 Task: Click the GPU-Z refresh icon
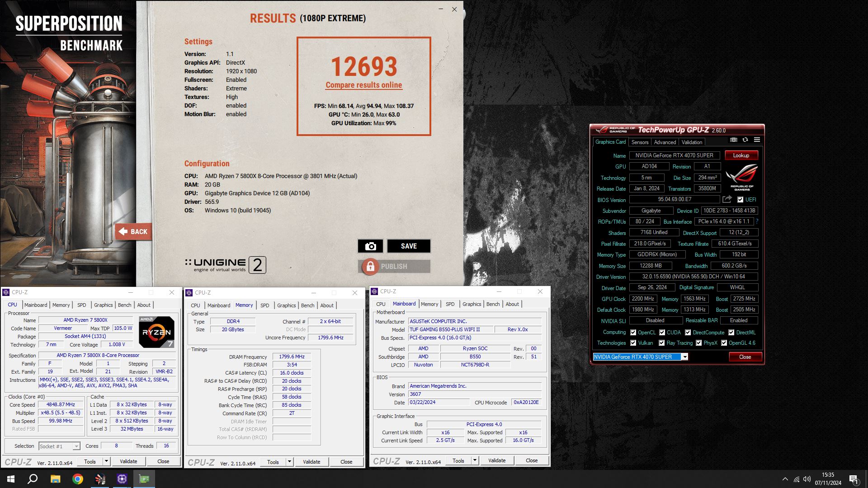click(745, 140)
